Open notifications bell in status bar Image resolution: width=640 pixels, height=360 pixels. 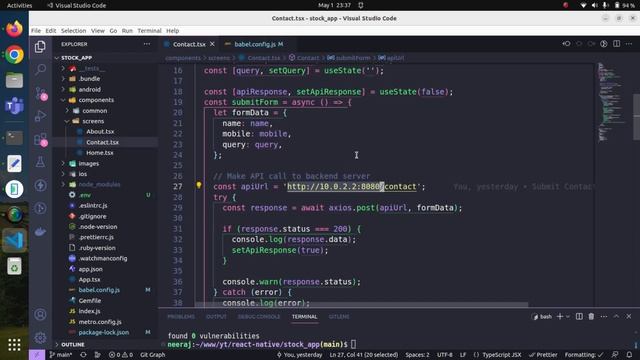coord(629,355)
